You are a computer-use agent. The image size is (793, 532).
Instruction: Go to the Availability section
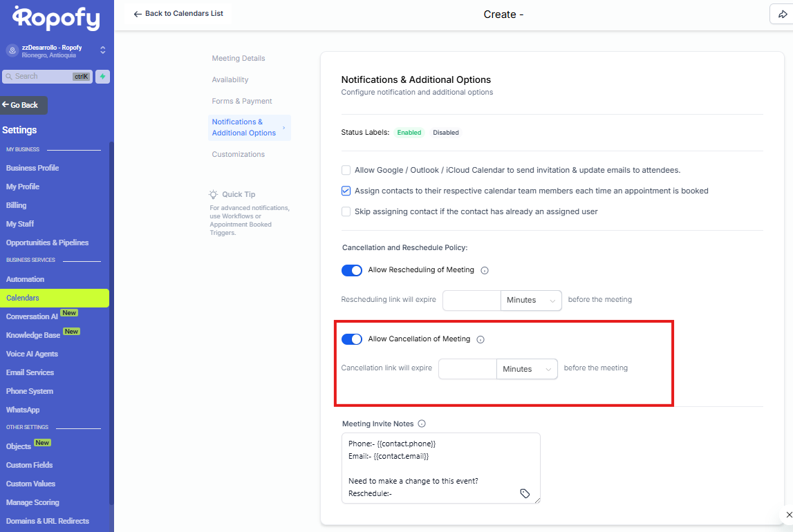pos(230,80)
